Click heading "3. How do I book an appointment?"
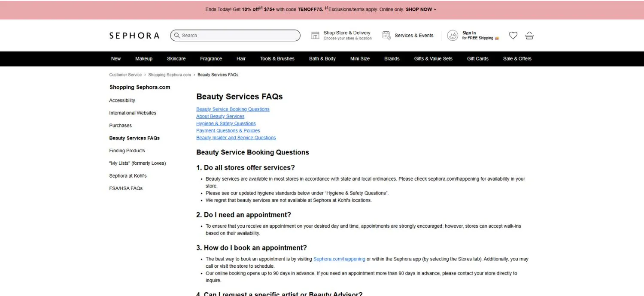This screenshot has width=644, height=296. pyautogui.click(x=252, y=248)
